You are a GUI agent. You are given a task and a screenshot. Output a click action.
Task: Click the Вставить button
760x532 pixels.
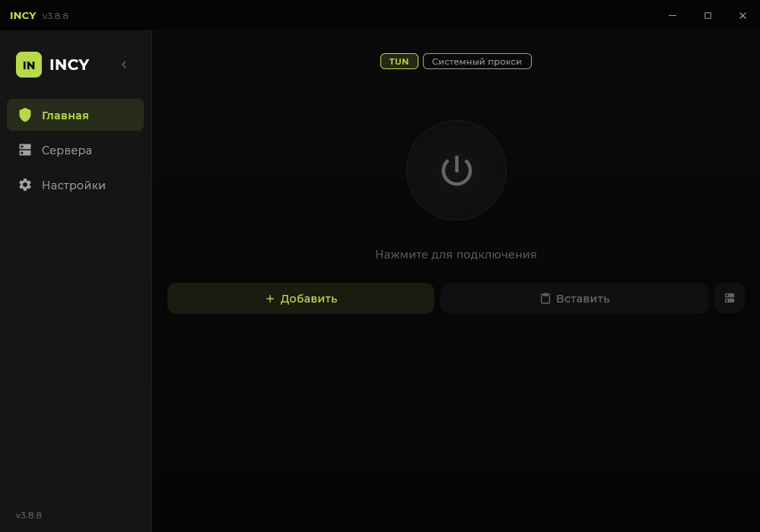coord(575,298)
